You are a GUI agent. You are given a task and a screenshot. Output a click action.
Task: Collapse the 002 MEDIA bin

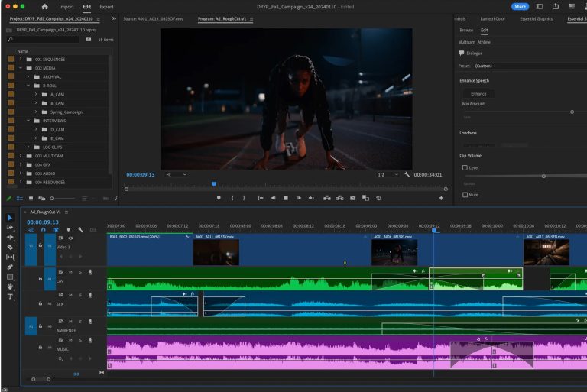(21, 68)
